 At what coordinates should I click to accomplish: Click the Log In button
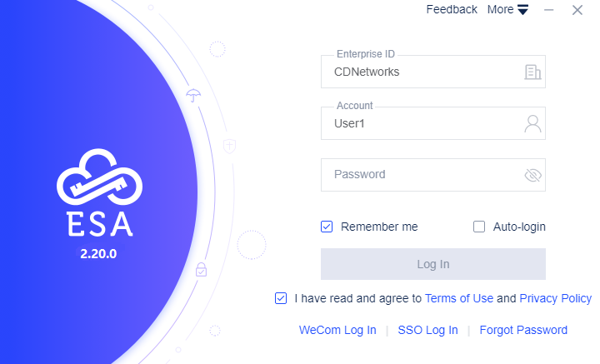click(433, 264)
